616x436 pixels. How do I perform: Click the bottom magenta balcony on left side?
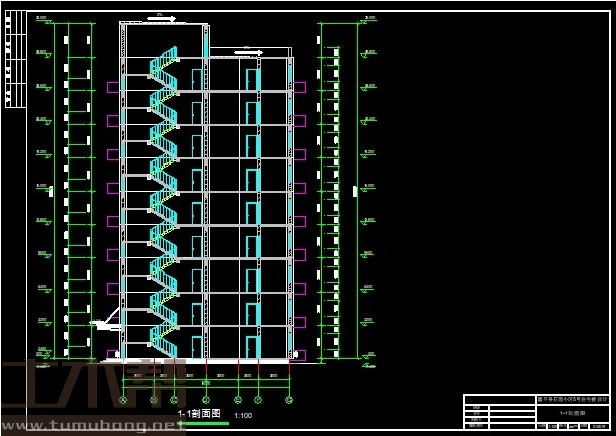[x=113, y=354]
